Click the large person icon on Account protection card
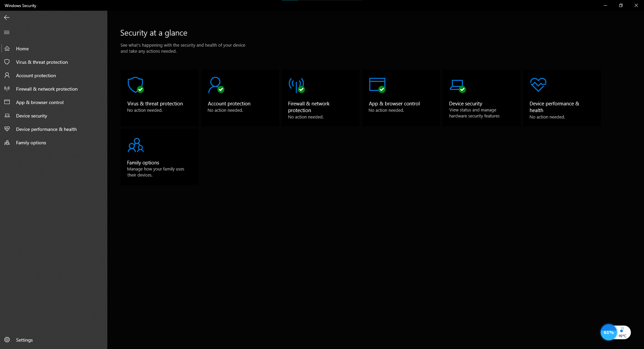This screenshot has width=644, height=349. 216,85
